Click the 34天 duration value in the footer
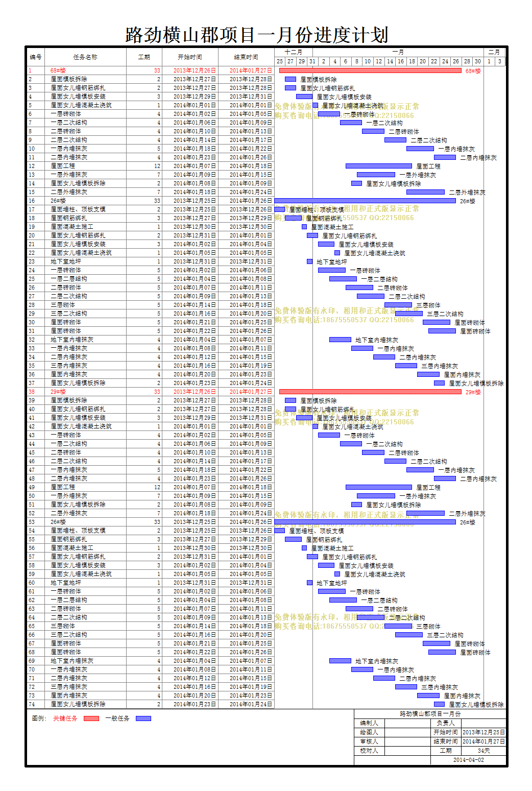 click(483, 751)
